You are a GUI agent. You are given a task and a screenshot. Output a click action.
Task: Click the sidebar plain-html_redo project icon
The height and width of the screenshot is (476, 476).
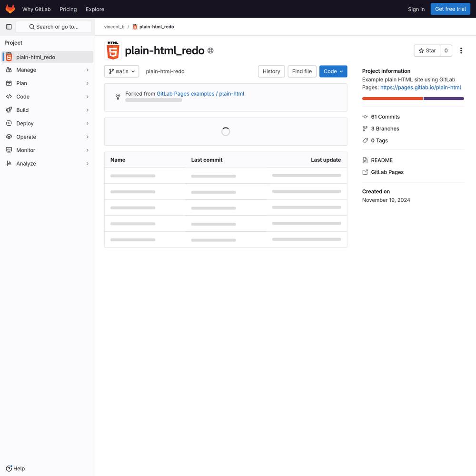9,57
